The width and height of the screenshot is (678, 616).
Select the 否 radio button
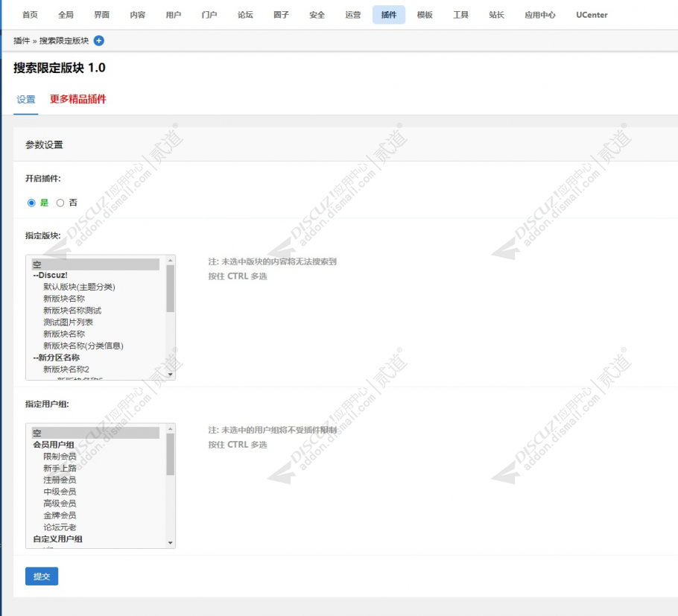[x=60, y=203]
